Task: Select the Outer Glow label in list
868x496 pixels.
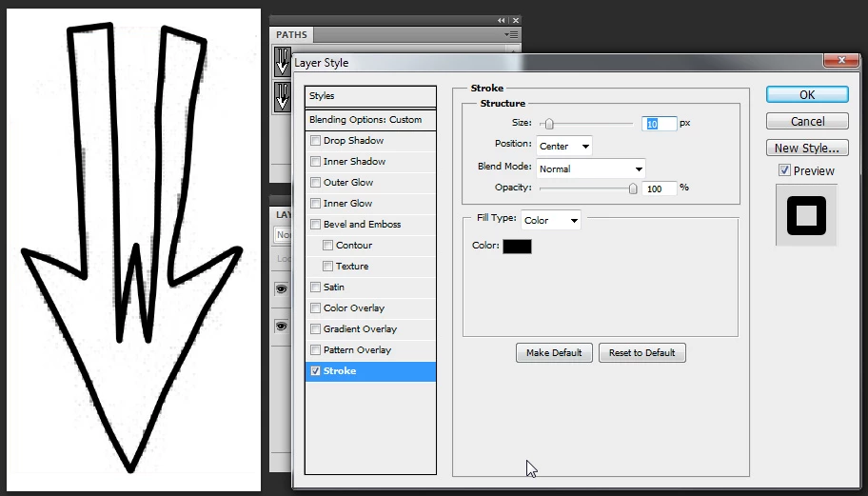Action: tap(348, 182)
